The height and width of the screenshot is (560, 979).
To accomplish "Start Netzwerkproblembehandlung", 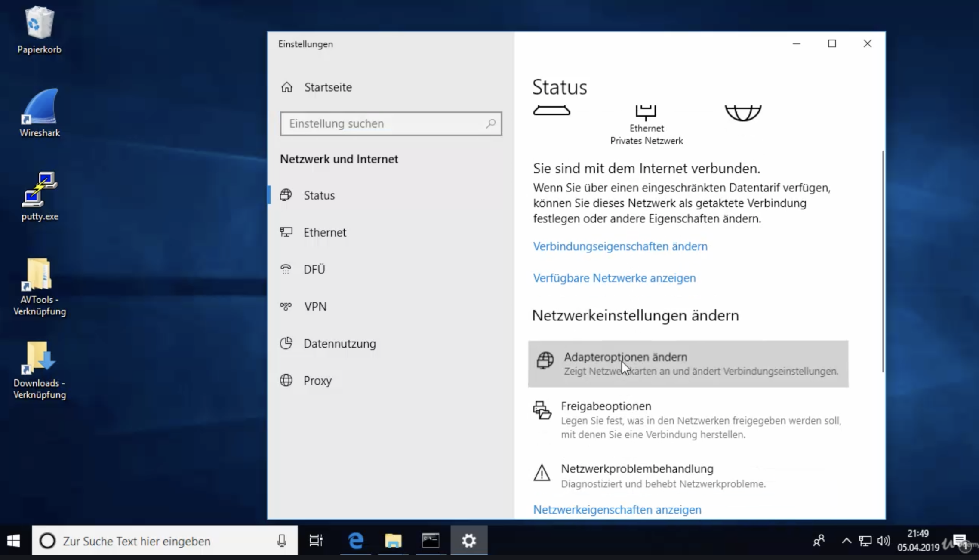I will (688, 476).
